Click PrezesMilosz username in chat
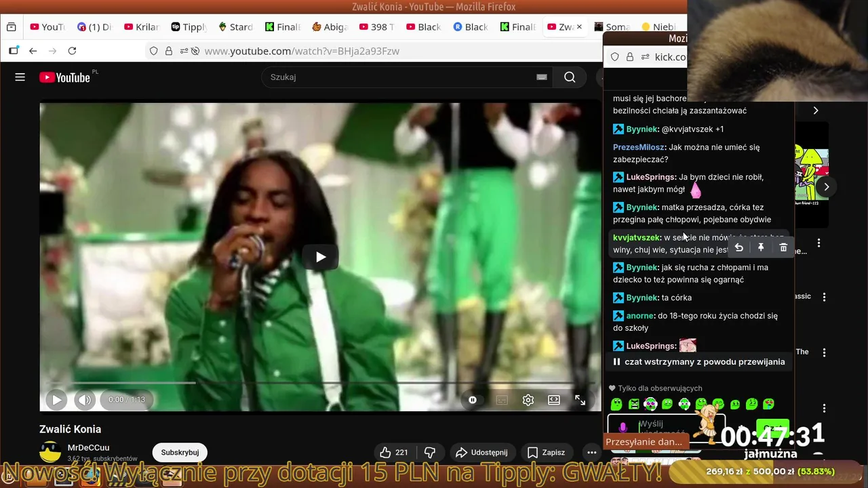Image resolution: width=868 pixels, height=488 pixels. (639, 147)
